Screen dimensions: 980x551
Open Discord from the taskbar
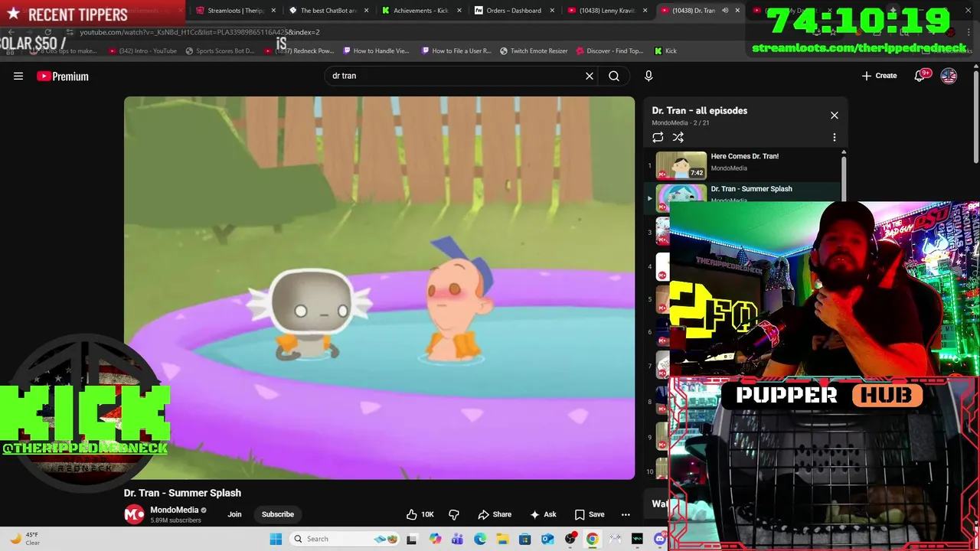click(x=660, y=539)
